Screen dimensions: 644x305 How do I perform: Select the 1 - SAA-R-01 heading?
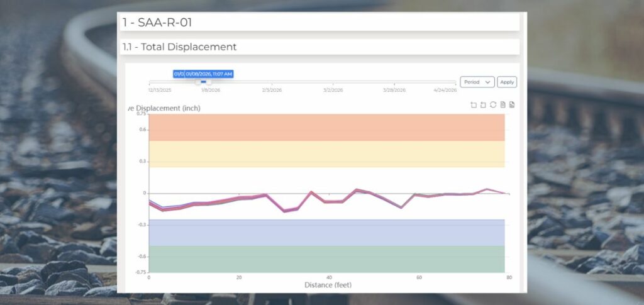pyautogui.click(x=157, y=23)
